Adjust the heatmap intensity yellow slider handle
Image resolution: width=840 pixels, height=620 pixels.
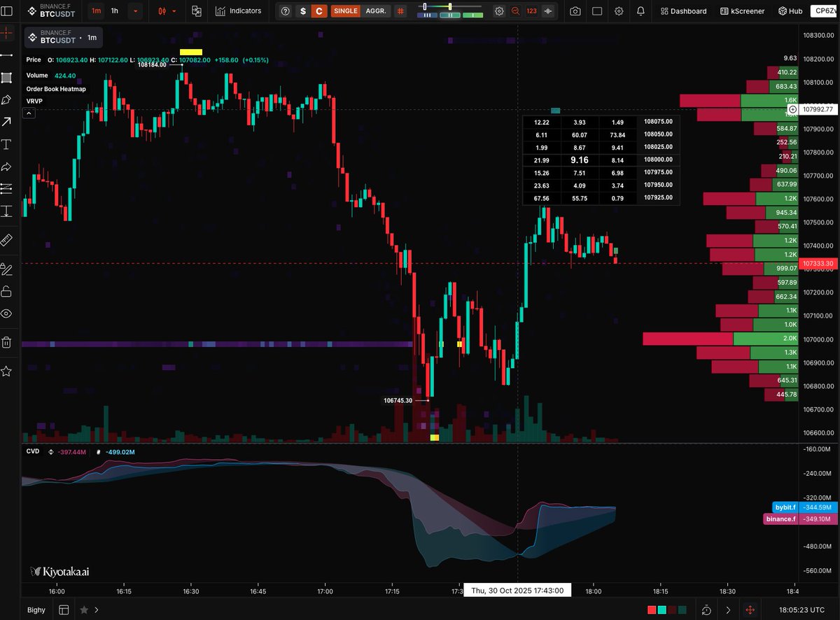click(x=450, y=6)
